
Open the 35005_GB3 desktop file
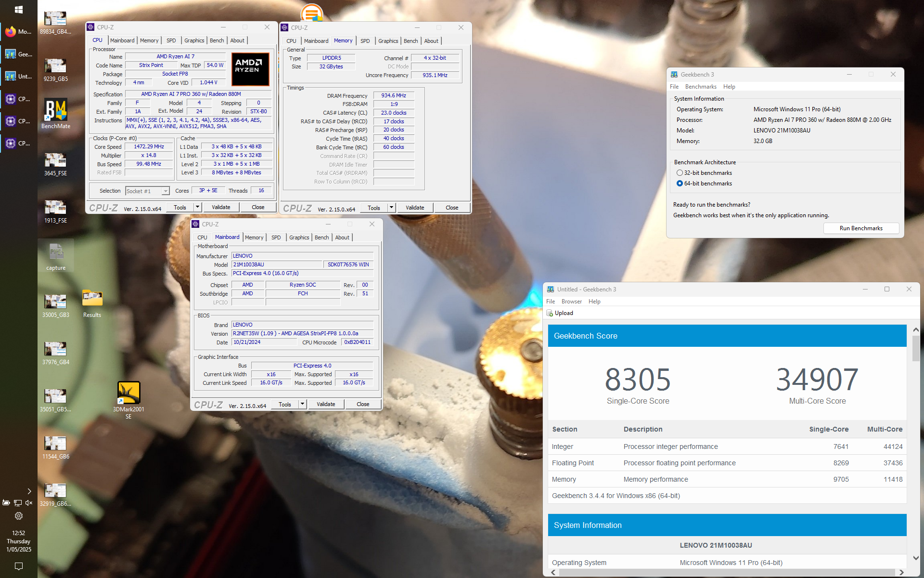55,306
